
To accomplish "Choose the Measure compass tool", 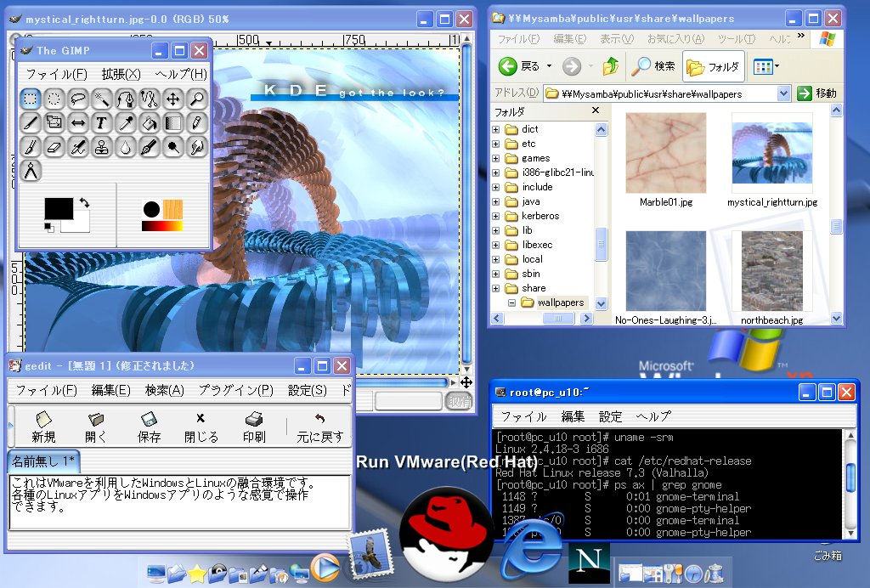I will (30, 170).
